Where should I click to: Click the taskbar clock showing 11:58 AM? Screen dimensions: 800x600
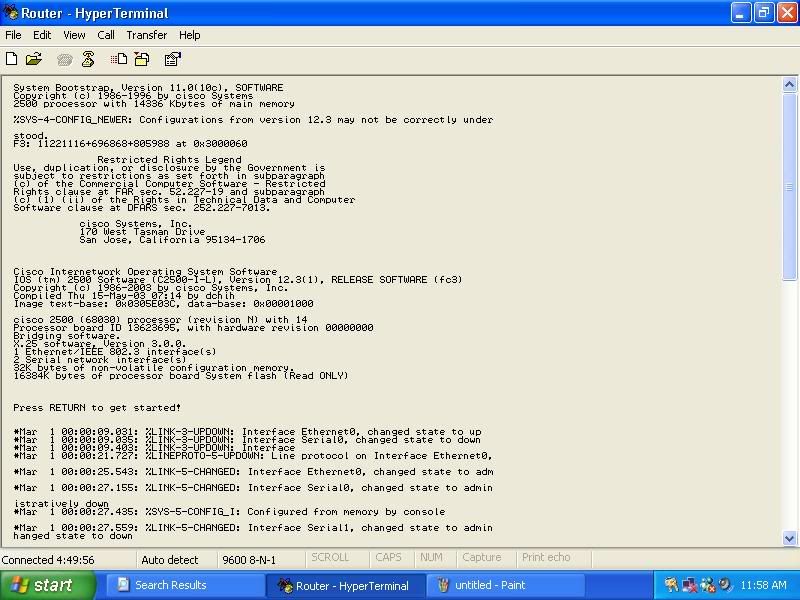pyautogui.click(x=763, y=585)
